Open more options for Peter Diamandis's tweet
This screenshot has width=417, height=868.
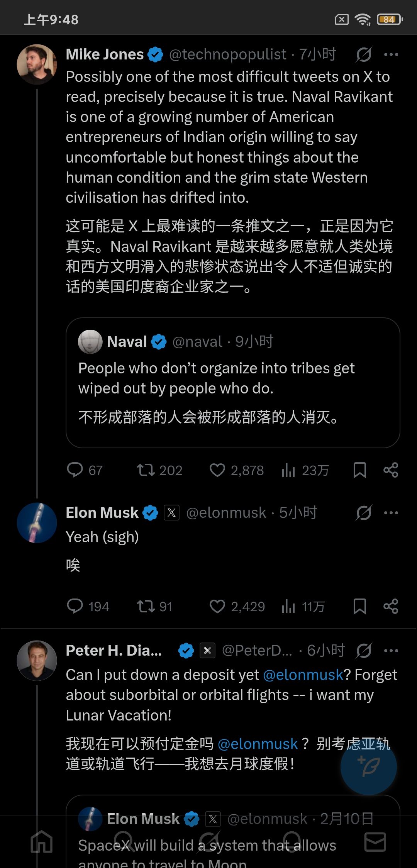391,651
